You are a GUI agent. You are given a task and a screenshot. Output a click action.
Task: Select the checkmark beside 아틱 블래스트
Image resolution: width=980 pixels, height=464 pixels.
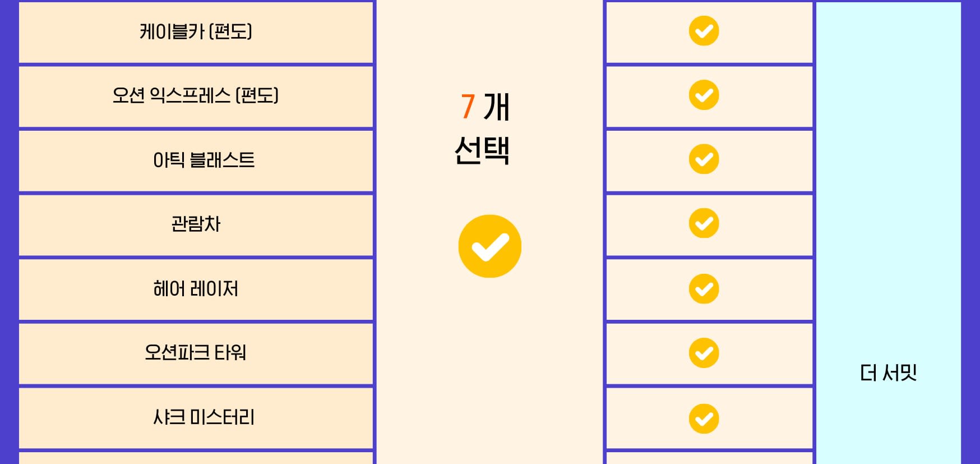704,159
